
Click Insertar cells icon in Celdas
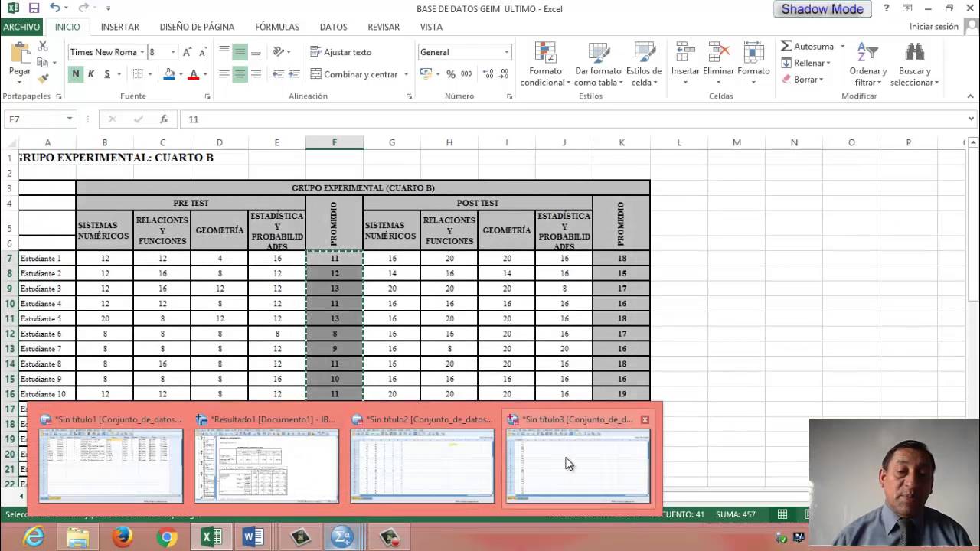pyautogui.click(x=685, y=54)
